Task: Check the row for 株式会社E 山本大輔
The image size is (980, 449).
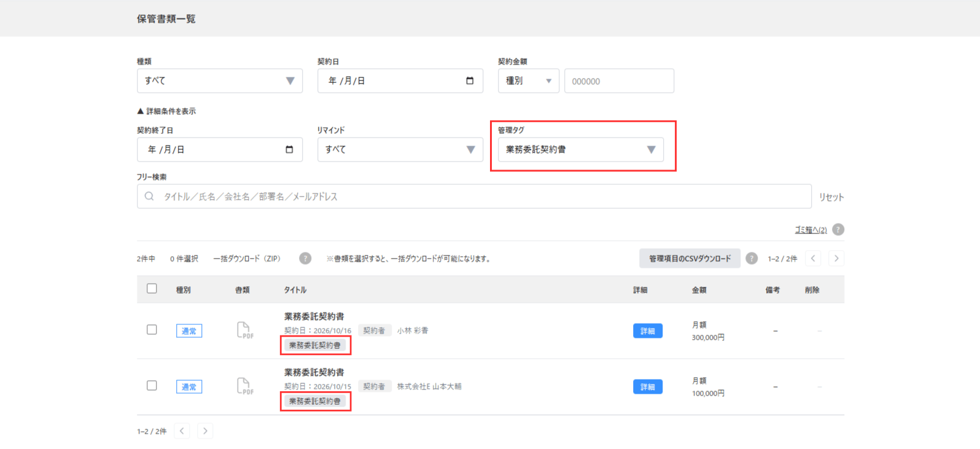Action: pos(152,386)
